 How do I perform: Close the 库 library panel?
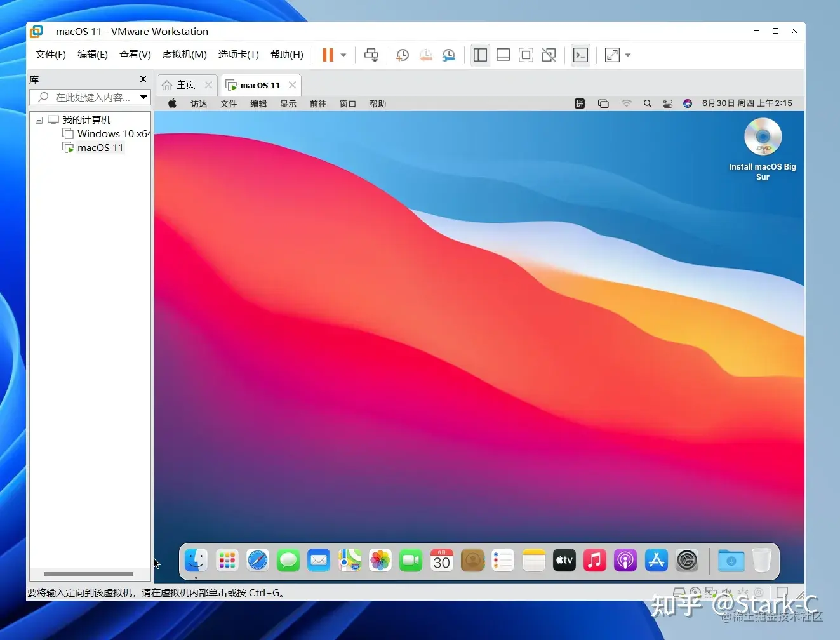tap(143, 79)
